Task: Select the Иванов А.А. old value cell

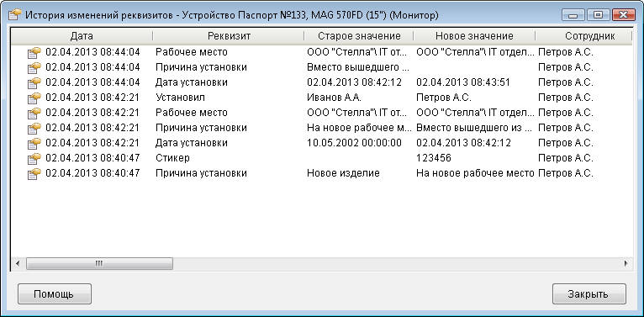Action: tap(334, 98)
